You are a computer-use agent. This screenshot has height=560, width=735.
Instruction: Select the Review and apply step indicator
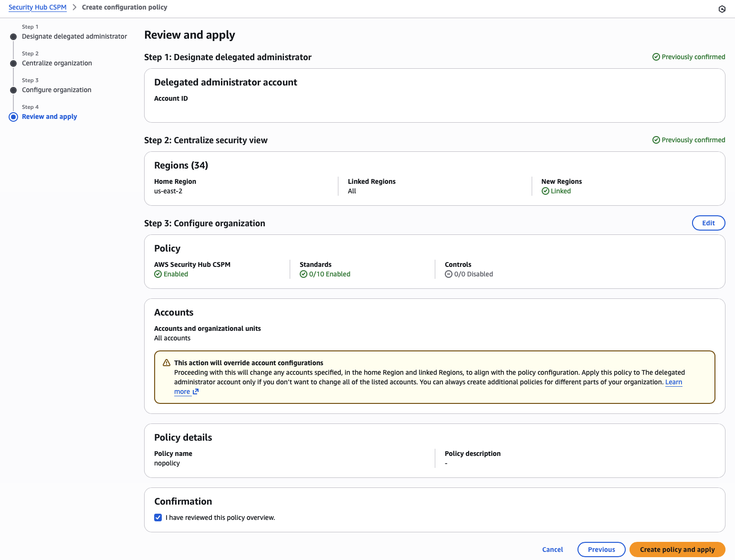click(x=13, y=117)
